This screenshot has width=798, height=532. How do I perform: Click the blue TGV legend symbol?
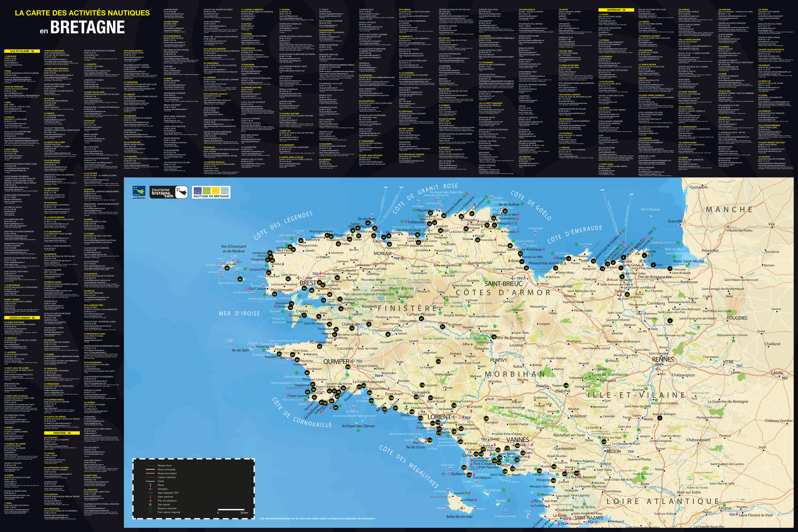pos(151,493)
